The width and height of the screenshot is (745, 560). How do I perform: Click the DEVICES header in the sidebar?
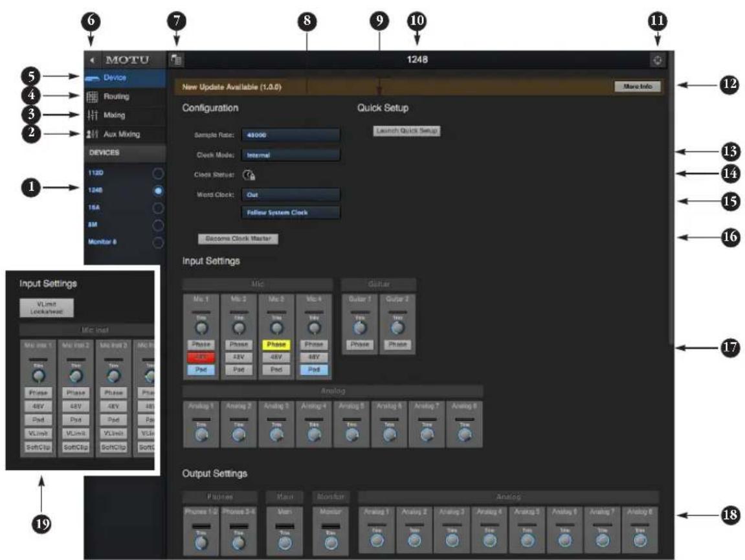[125, 153]
